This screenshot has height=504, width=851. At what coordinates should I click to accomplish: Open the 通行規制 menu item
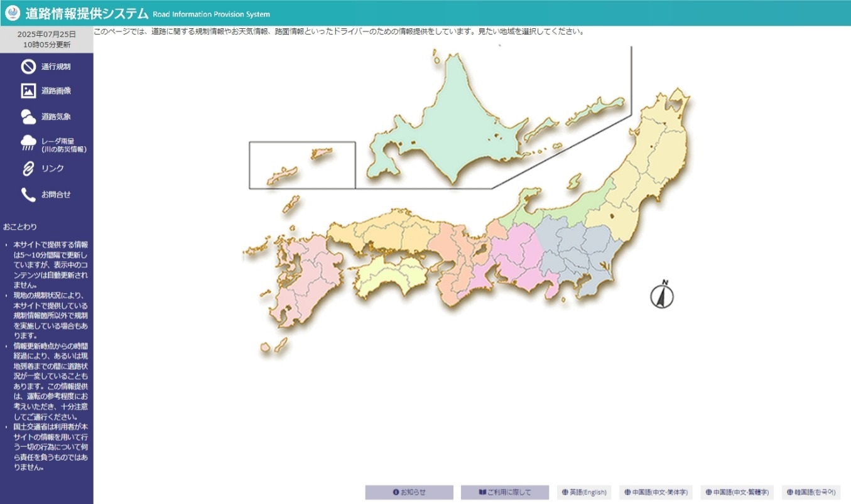(x=56, y=67)
